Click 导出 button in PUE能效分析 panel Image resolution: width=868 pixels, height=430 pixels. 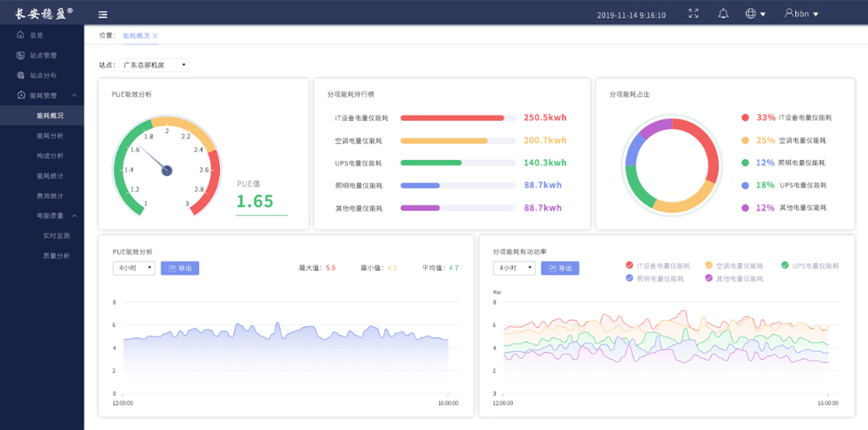coord(179,267)
